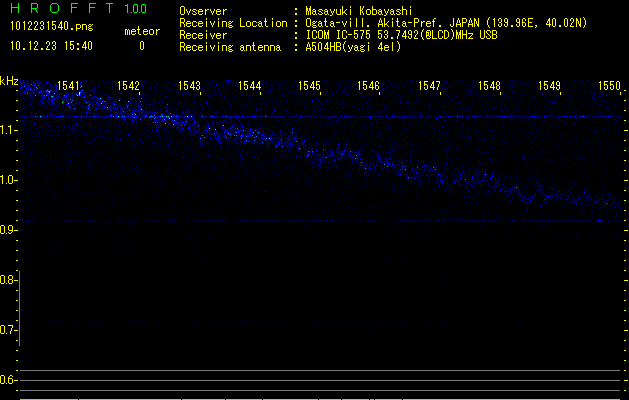Select the 1547 time marker
This screenshot has width=629, height=400.
(429, 87)
